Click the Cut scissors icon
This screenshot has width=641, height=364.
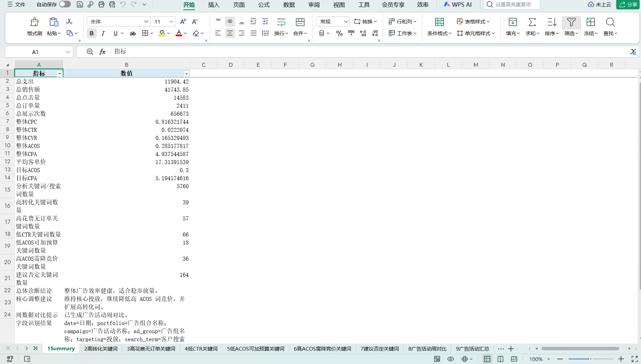coord(69,21)
